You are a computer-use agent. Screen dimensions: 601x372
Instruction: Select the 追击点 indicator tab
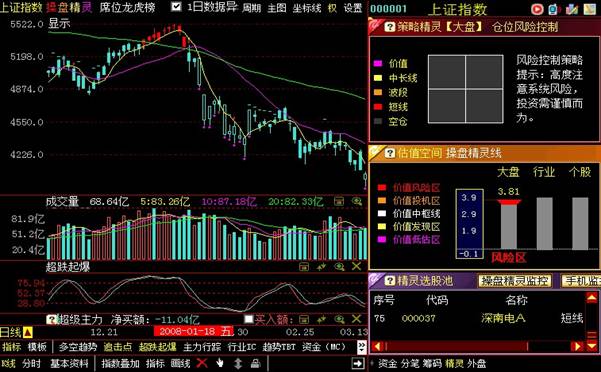118,347
